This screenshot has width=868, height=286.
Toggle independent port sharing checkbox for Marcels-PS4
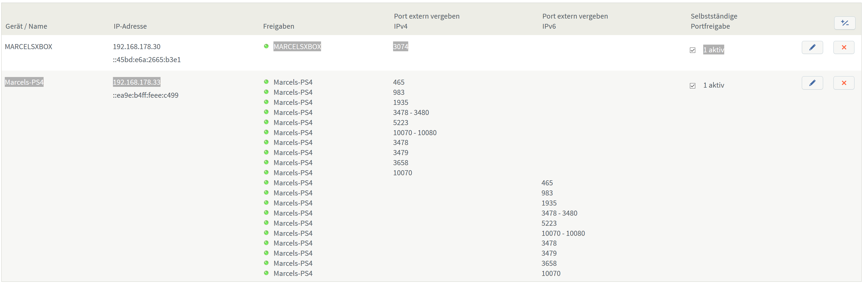click(x=692, y=86)
